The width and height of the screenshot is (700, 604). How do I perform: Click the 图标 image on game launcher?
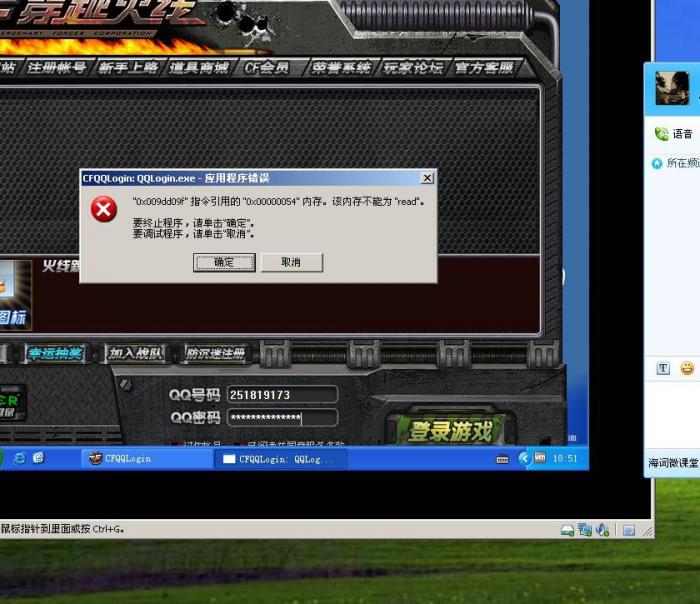click(x=15, y=296)
